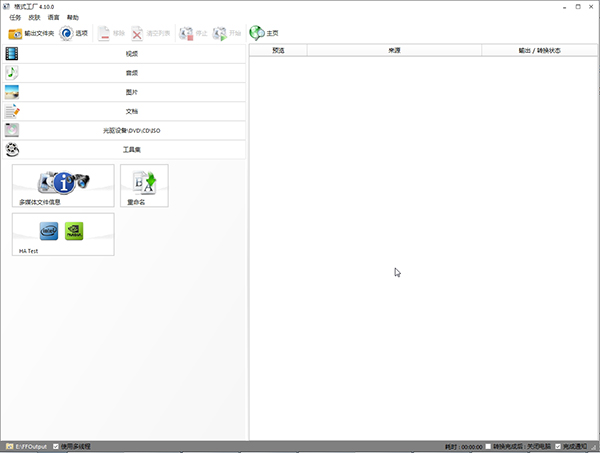This screenshot has width=600, height=453.
Task: Open the 主页 homepage globe icon
Action: 264,33
